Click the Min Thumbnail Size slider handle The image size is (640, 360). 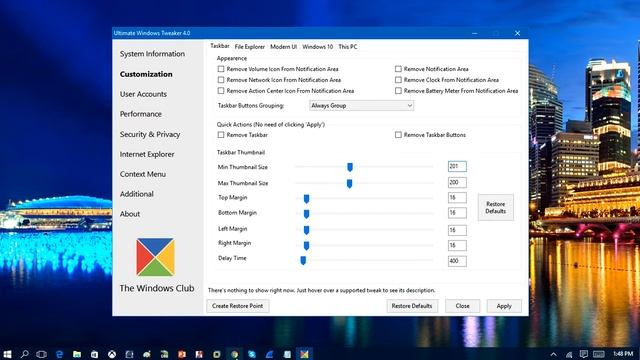(350, 167)
